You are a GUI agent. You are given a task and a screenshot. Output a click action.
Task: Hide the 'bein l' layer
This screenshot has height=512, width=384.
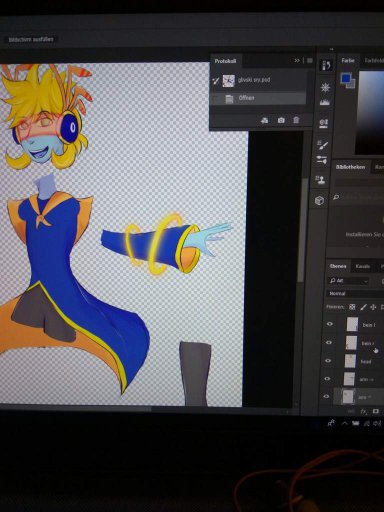(329, 324)
